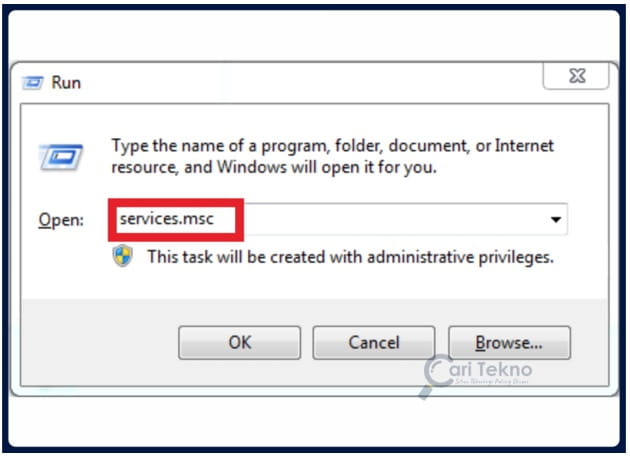Close the Run dialog with the X
The image size is (630, 456).
pyautogui.click(x=576, y=76)
